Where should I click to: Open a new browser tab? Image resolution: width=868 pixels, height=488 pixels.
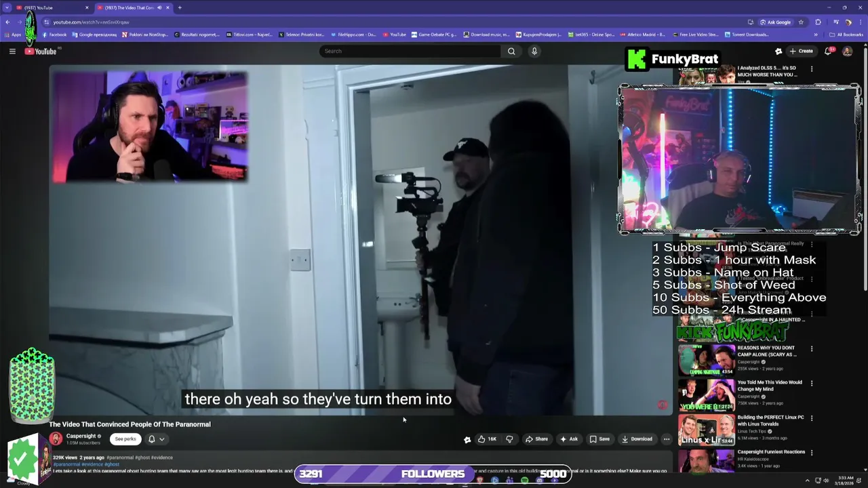pyautogui.click(x=180, y=7)
